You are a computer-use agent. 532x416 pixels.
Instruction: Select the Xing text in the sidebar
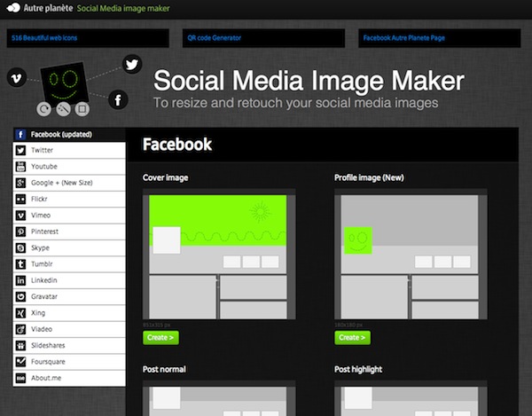click(x=38, y=313)
